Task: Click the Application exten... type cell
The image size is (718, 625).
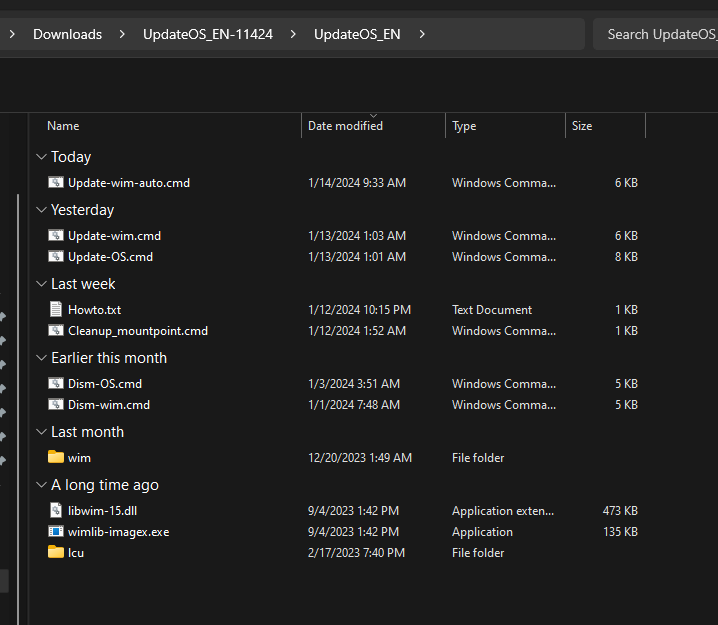Action: (x=503, y=511)
